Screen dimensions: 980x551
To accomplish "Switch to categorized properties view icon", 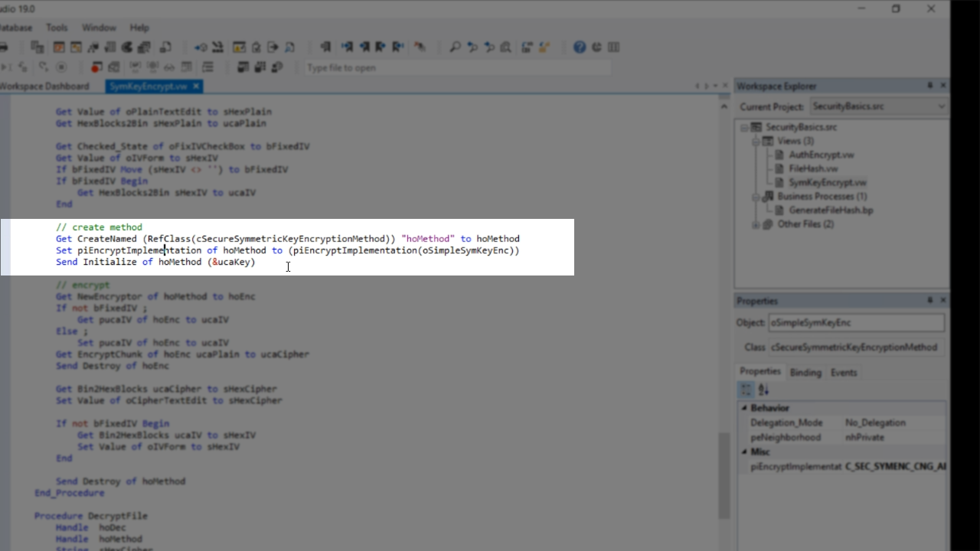I will [x=746, y=390].
